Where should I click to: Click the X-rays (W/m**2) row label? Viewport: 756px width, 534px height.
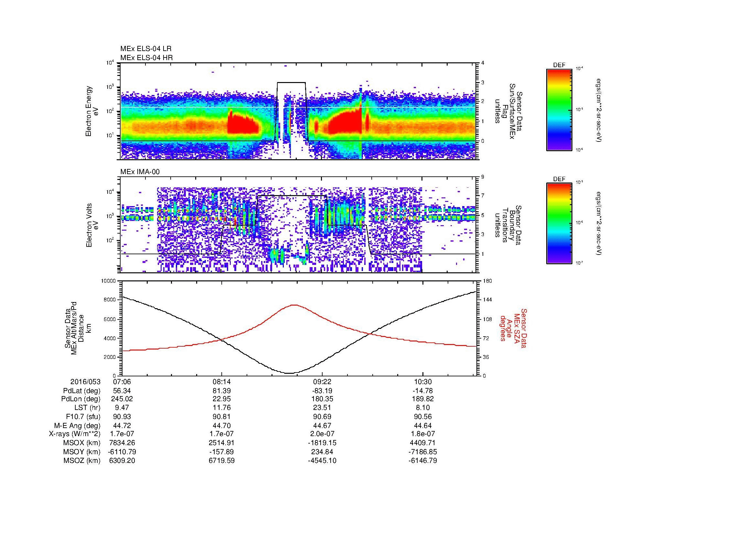[x=74, y=434]
